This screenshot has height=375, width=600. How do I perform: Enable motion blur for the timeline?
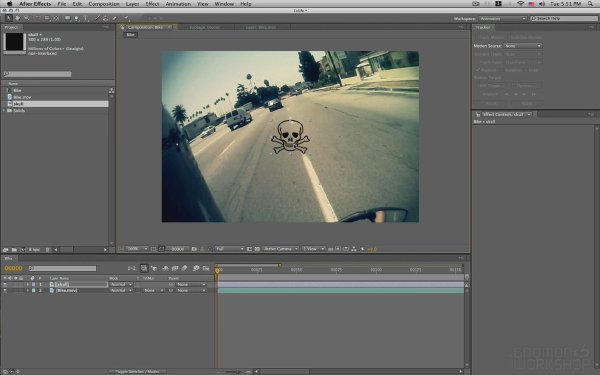click(x=184, y=268)
